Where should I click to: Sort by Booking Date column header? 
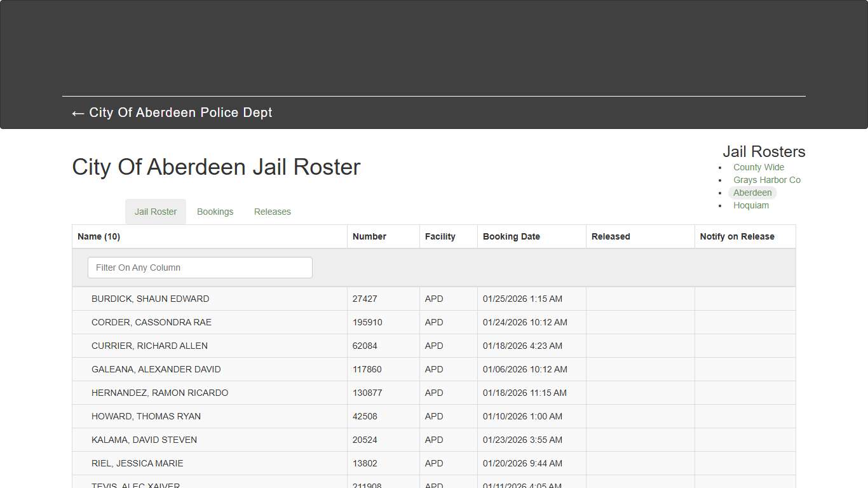[512, 236]
